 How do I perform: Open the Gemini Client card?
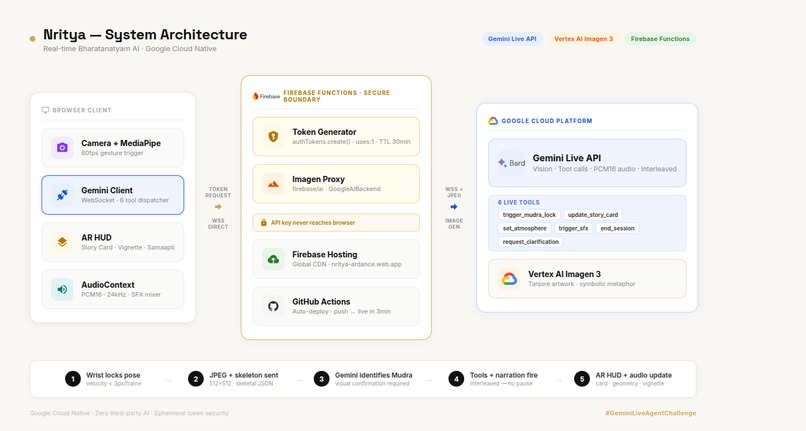pos(113,195)
